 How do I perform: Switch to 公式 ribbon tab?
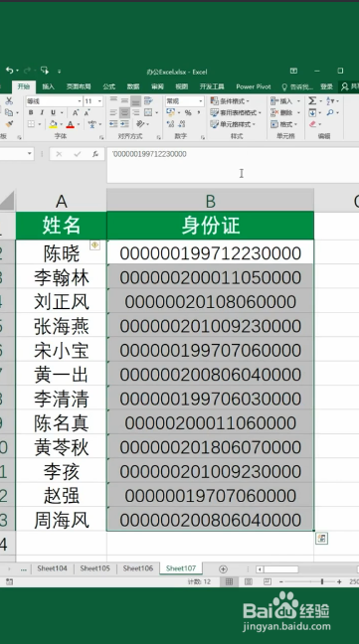[108, 86]
